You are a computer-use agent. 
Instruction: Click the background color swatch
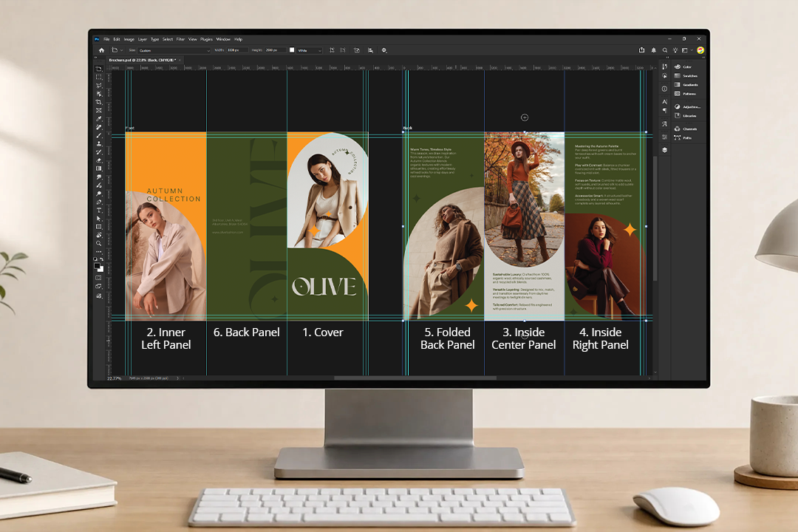click(x=100, y=269)
